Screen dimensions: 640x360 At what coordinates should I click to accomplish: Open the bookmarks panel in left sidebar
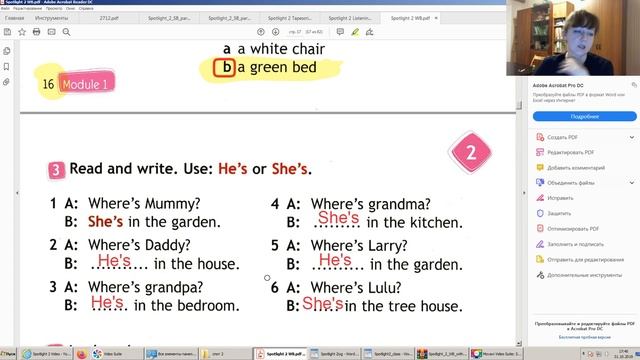pyautogui.click(x=7, y=67)
